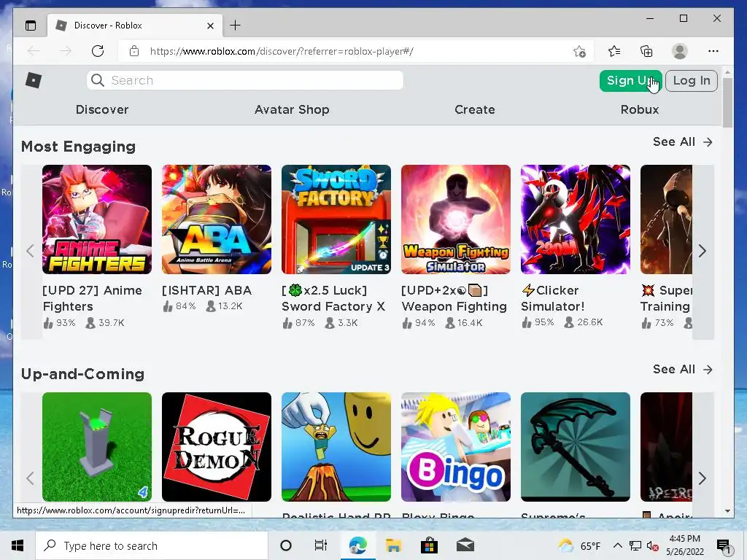Click the taskbar clock showing 4:45 PM
This screenshot has height=560, width=747.
[x=684, y=545]
